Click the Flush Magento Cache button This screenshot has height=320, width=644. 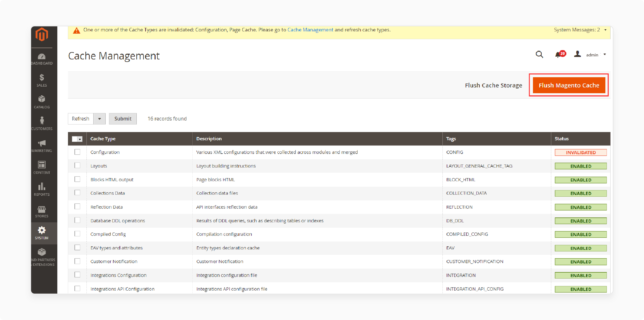click(x=569, y=85)
